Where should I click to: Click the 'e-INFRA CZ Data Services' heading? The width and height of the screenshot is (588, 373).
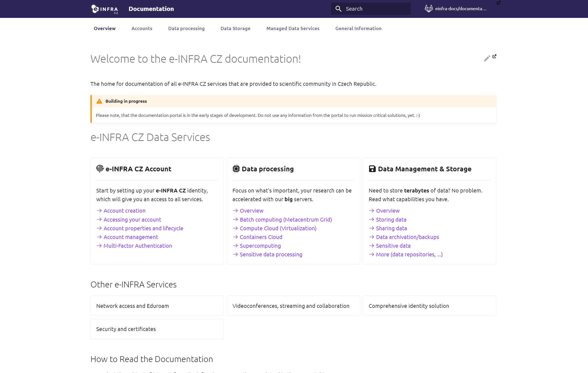[x=150, y=137]
